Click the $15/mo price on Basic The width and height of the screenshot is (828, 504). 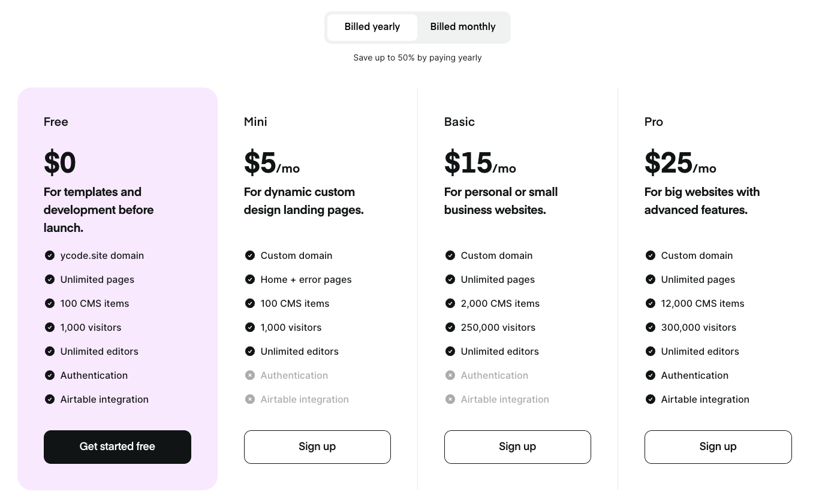(x=480, y=163)
